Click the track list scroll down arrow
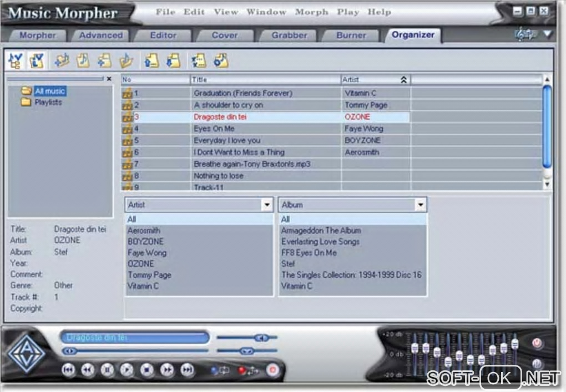 coord(547,184)
